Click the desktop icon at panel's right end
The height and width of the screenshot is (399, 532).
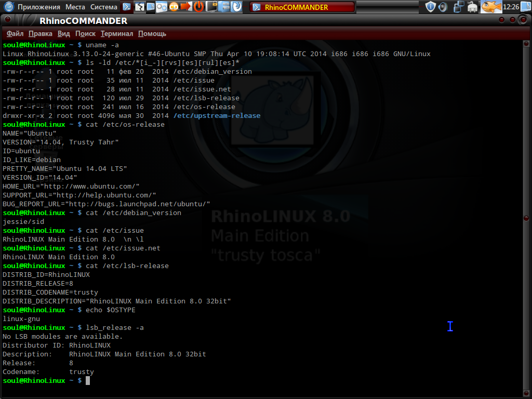click(x=526, y=6)
